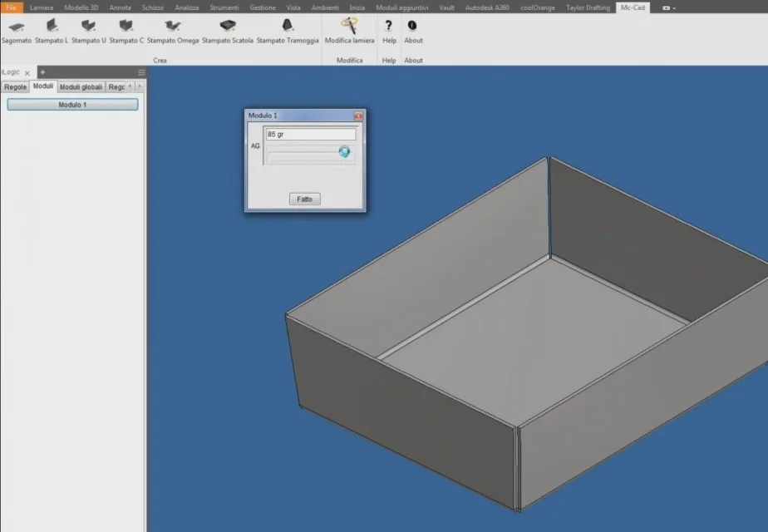Select the Stampato Tramoggia tool

pyautogui.click(x=288, y=32)
